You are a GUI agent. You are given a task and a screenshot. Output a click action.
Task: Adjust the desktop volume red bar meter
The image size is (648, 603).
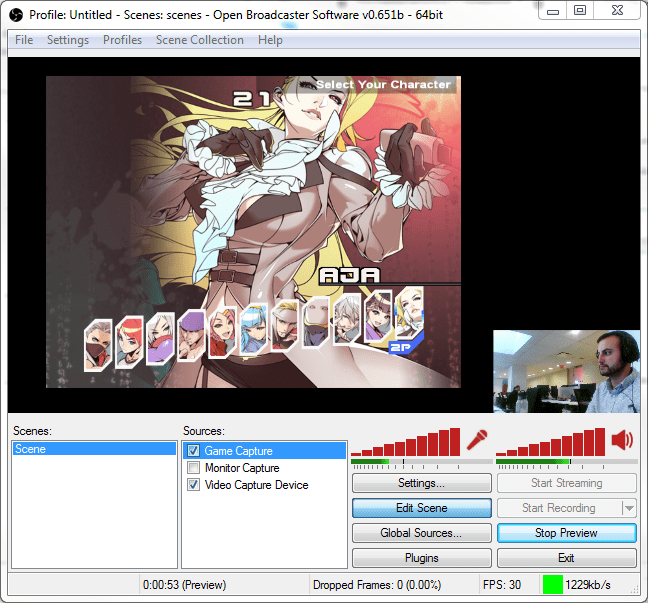(550, 442)
